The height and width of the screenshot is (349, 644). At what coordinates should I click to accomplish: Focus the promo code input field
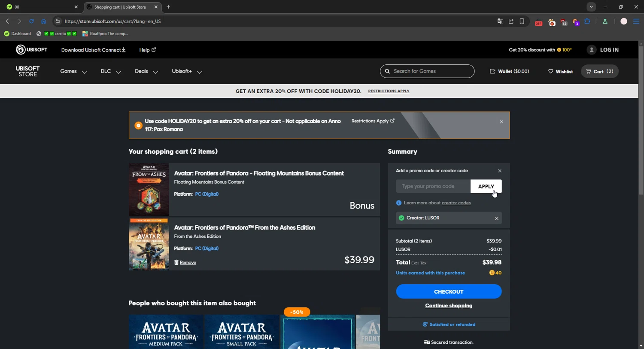point(433,186)
